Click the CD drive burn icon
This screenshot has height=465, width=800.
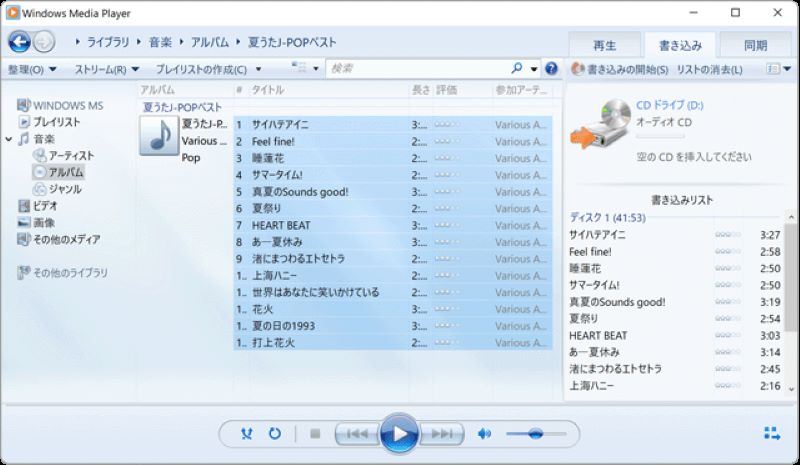(601, 124)
